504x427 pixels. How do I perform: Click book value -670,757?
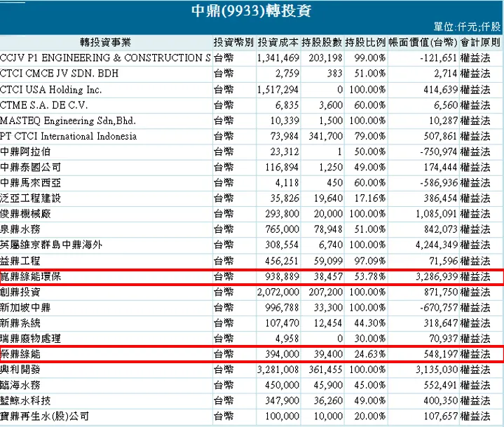click(438, 308)
